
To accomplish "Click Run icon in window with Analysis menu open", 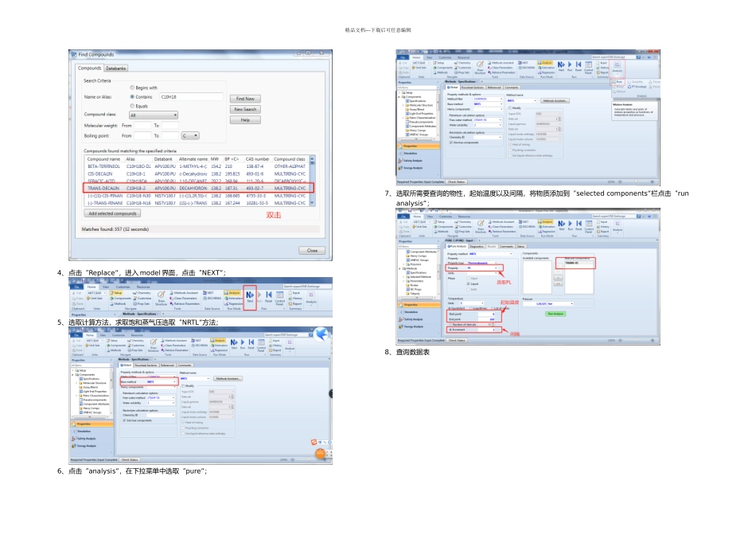I will click(x=570, y=66).
